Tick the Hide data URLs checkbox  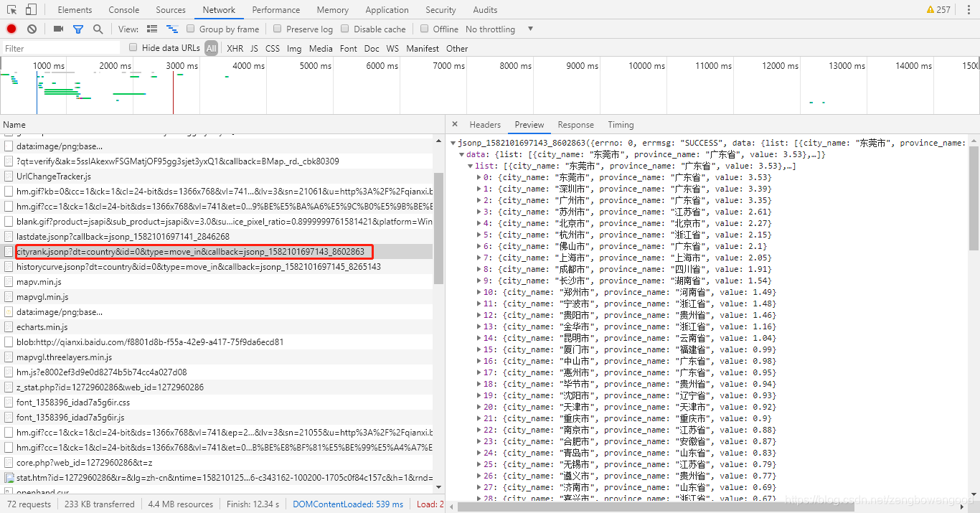(133, 47)
